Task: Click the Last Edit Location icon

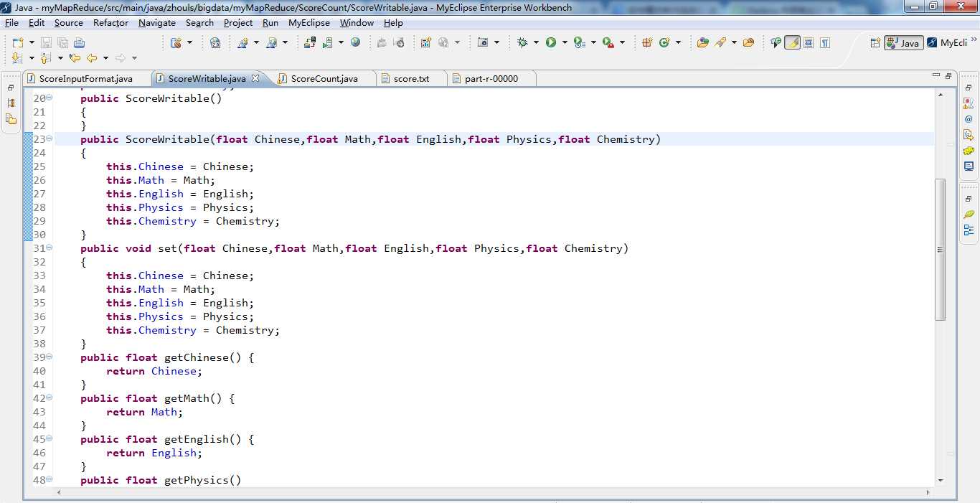Action: (75, 58)
